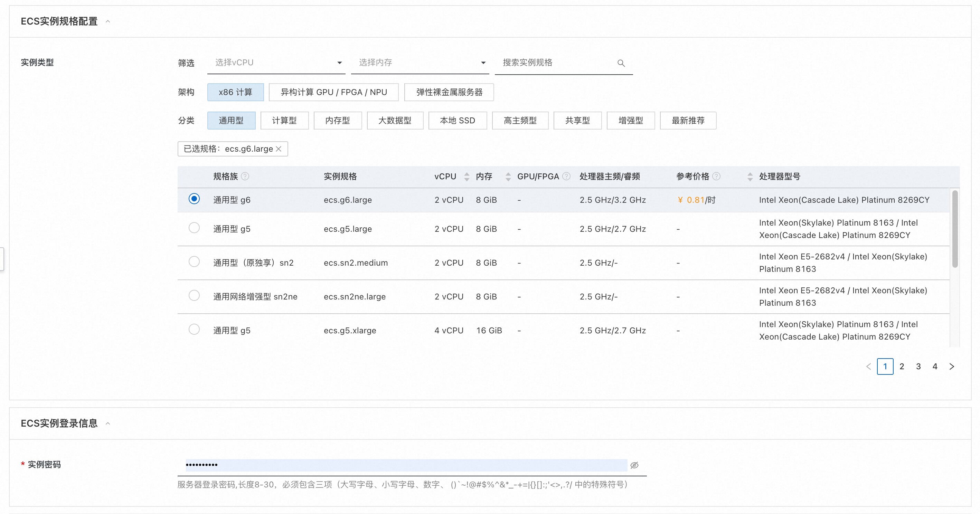Viewport: 980px width, 514px height.
Task: Select the ecs.g5.xlarge radio button
Action: pos(194,329)
